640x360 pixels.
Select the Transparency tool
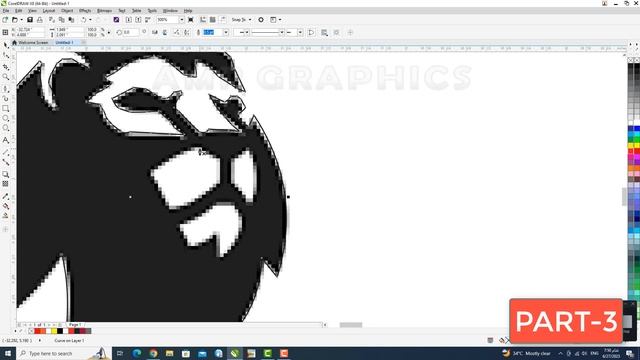coord(5,184)
